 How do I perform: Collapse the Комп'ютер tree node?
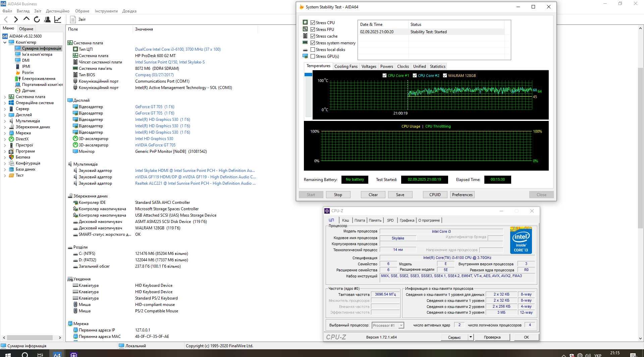pyautogui.click(x=5, y=42)
